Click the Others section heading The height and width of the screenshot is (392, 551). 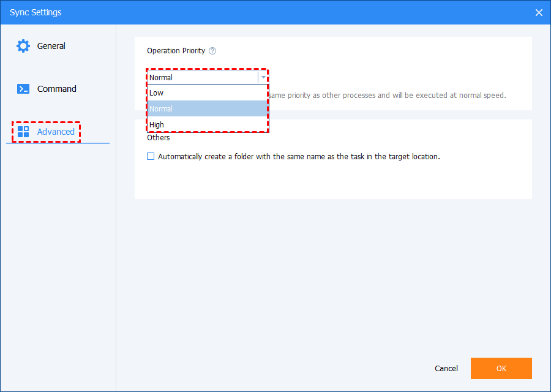click(x=159, y=138)
